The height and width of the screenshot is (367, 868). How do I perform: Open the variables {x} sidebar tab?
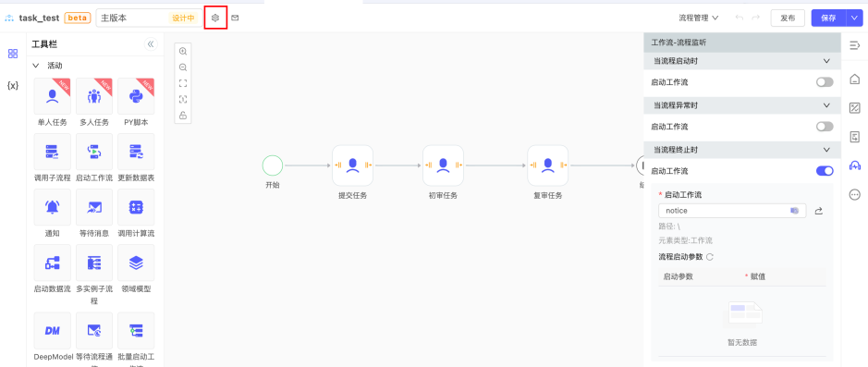13,85
